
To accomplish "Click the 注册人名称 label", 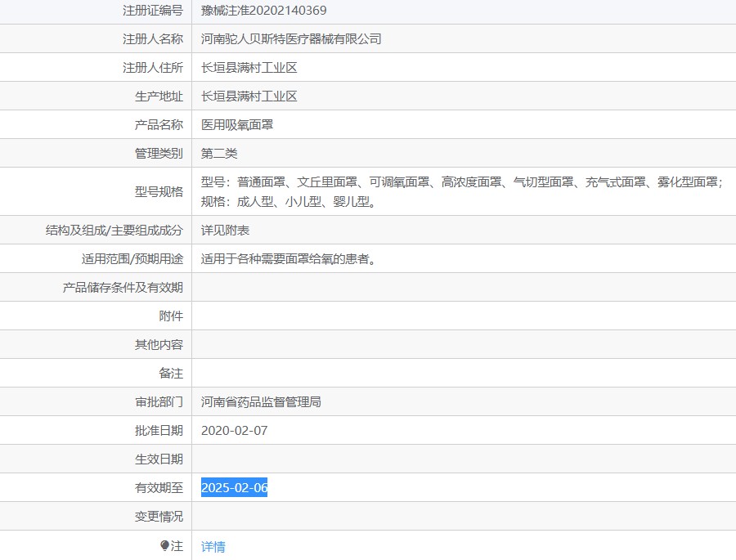I will [x=153, y=39].
